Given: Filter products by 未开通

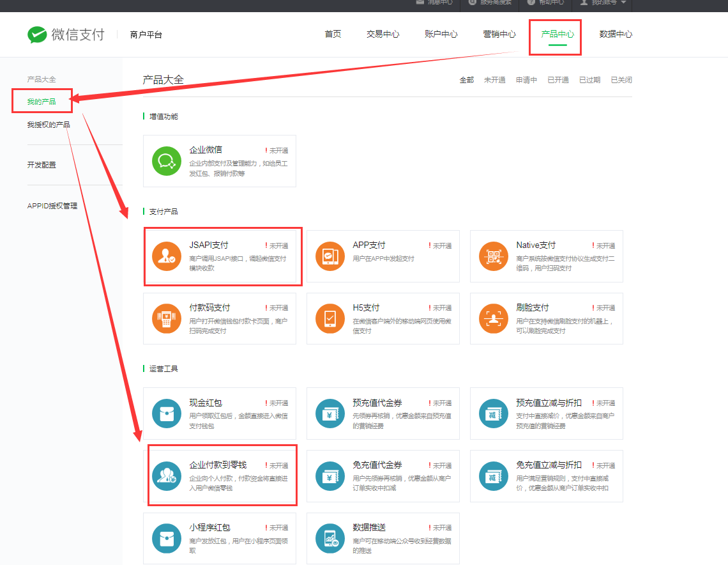Looking at the screenshot, I should click(x=494, y=80).
